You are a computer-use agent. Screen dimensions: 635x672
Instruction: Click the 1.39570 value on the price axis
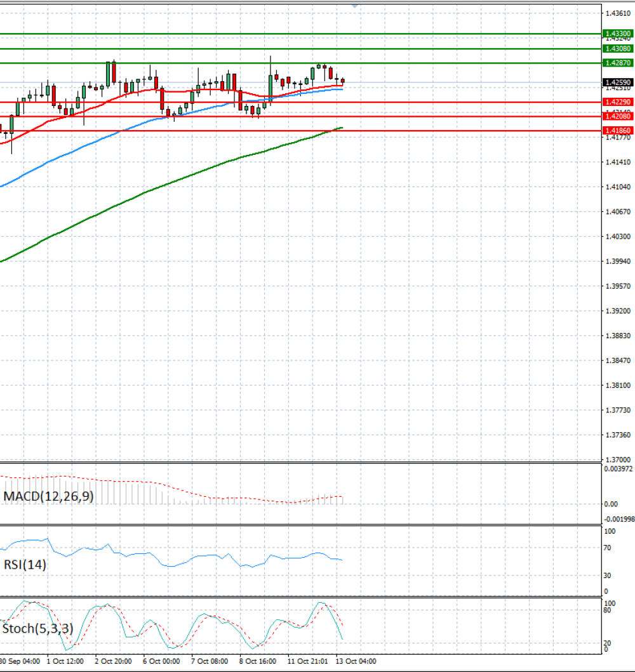618,286
